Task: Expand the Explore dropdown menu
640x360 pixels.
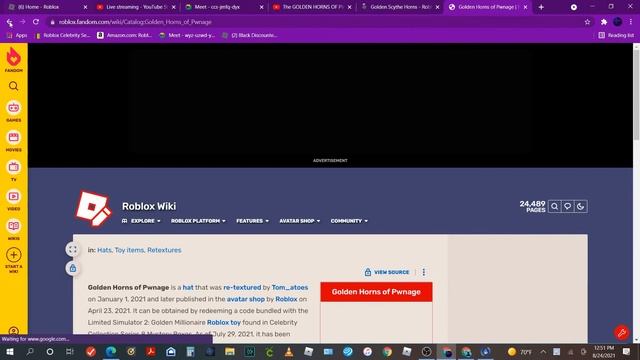Action: click(x=142, y=221)
